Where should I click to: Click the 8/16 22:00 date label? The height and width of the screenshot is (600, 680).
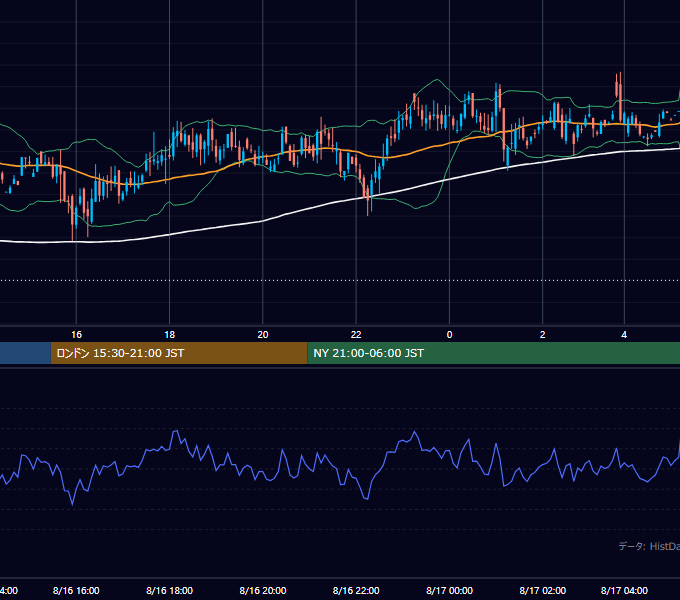356,591
